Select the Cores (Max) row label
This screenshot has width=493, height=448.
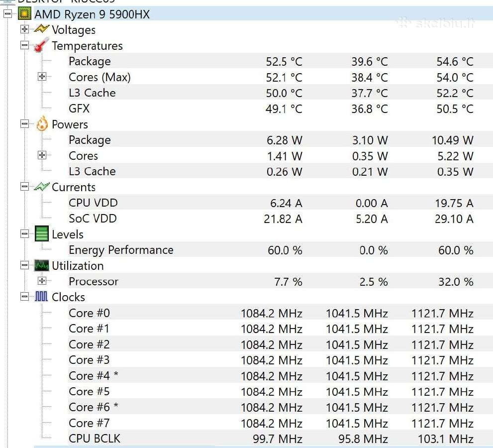[99, 77]
